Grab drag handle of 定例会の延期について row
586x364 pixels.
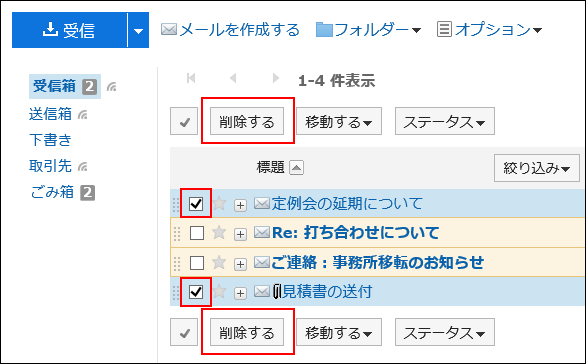pyautogui.click(x=176, y=205)
